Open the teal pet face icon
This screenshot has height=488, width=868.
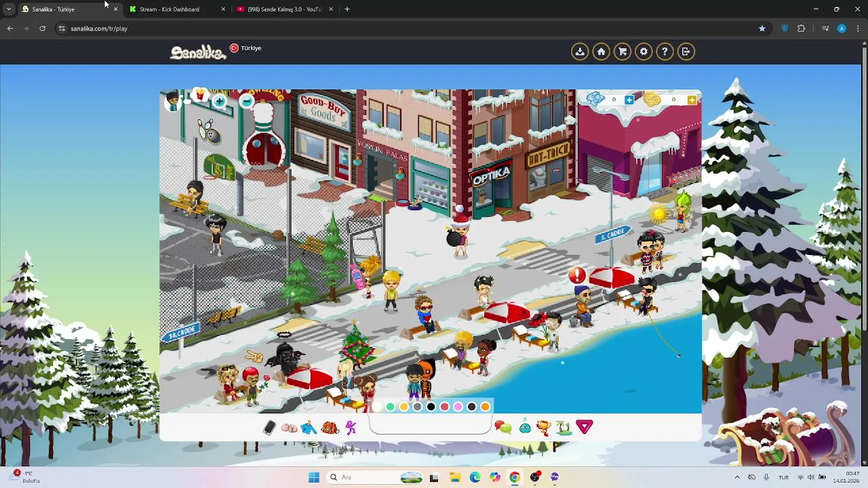point(525,427)
